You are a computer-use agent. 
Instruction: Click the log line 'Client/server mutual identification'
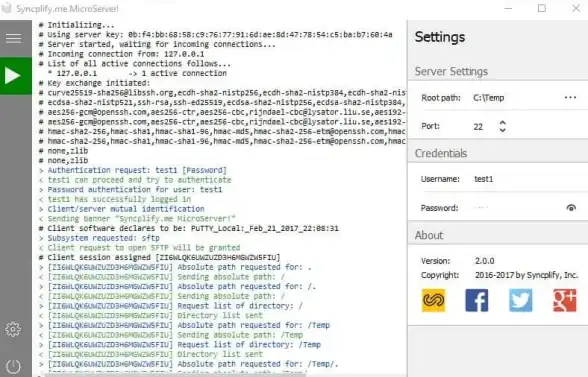click(x=122, y=209)
